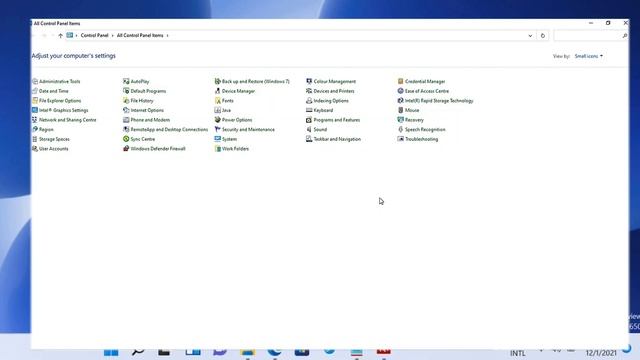Click Speech Recognition link text

[425, 129]
